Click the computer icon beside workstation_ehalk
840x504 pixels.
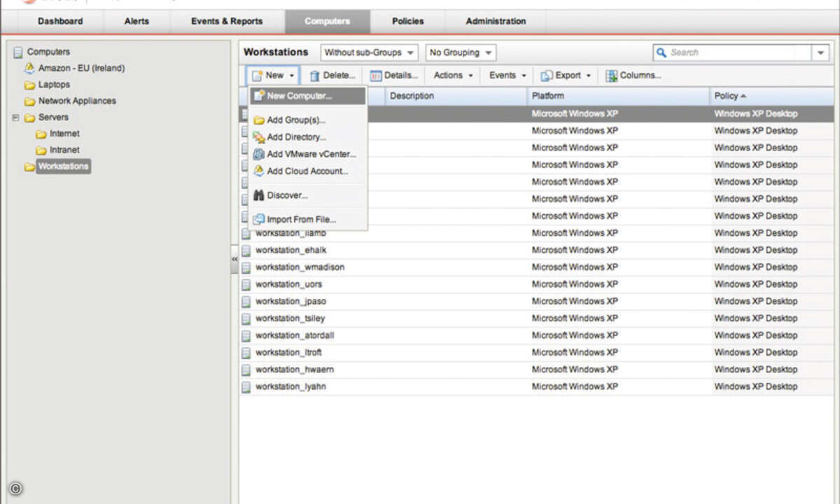point(246,250)
